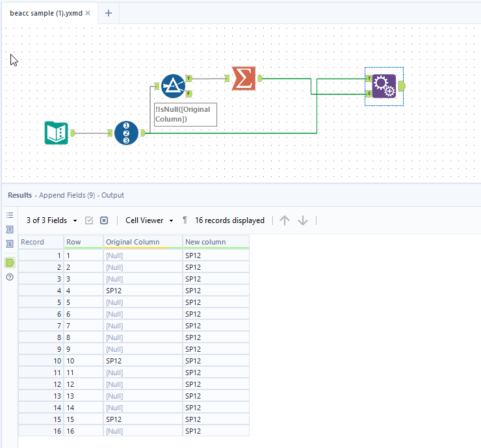Click the Record ID tool node
481x448 pixels.
pyautogui.click(x=126, y=133)
